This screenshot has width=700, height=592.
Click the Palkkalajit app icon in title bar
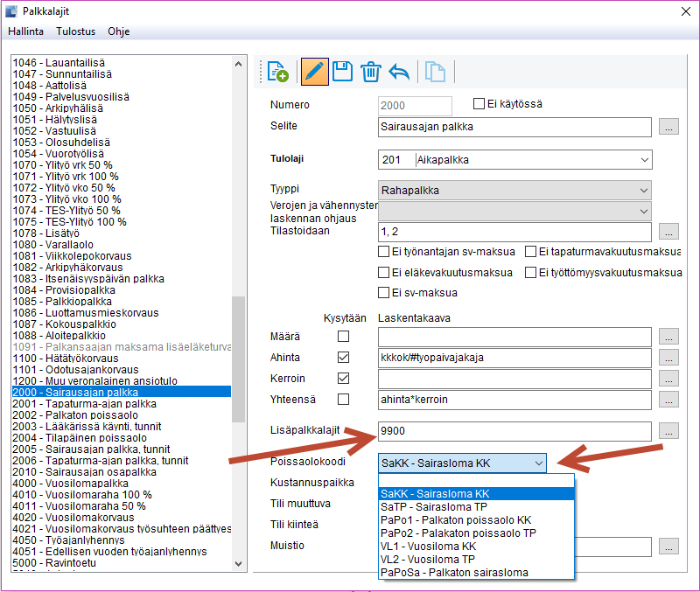pos(10,11)
